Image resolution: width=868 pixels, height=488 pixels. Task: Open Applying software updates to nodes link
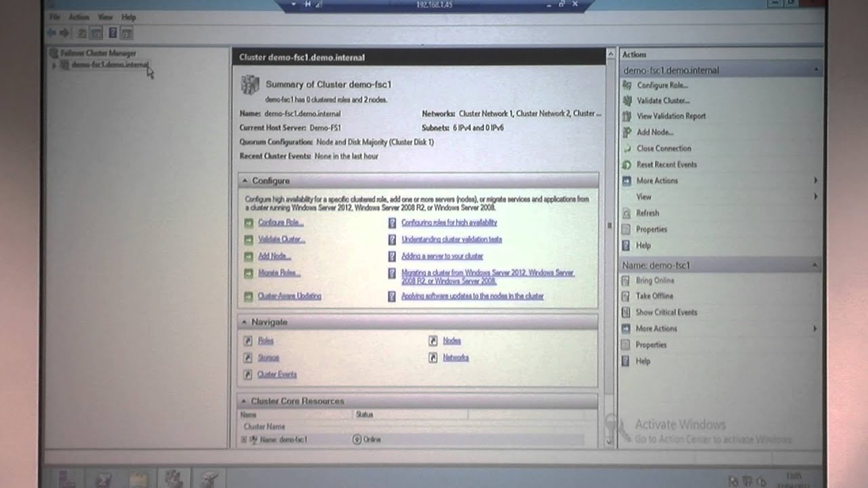pyautogui.click(x=473, y=296)
